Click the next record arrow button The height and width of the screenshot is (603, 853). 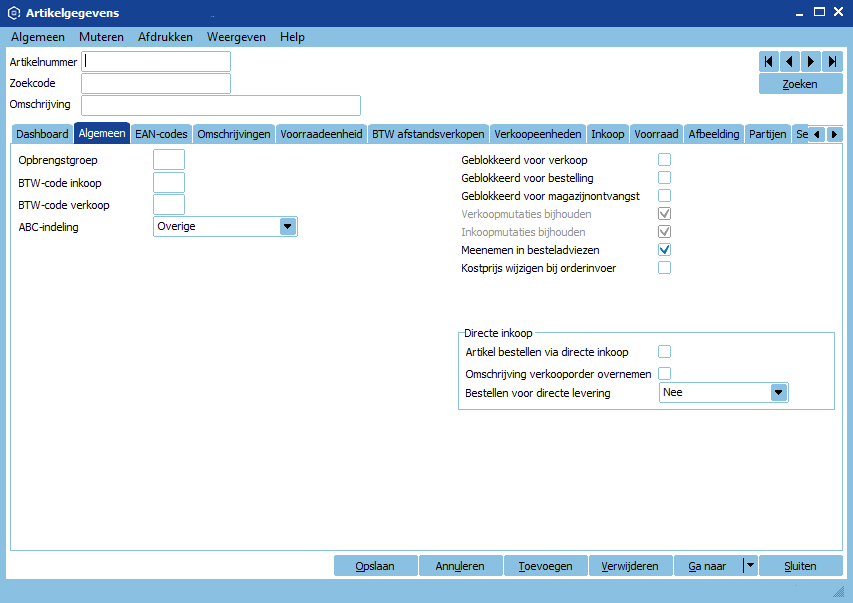pos(811,62)
